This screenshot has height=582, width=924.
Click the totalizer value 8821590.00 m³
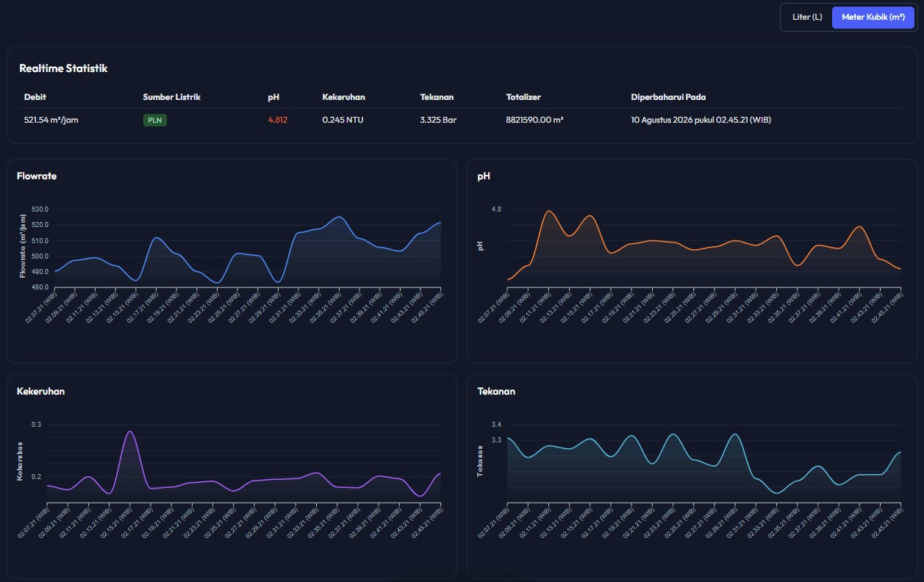click(534, 120)
